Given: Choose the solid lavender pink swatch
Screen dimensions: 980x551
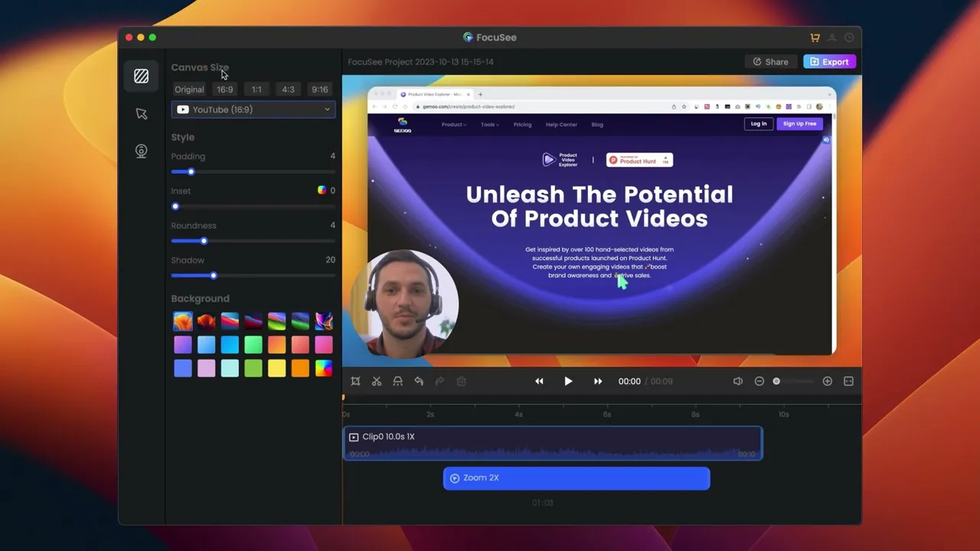Looking at the screenshot, I should pos(206,369).
